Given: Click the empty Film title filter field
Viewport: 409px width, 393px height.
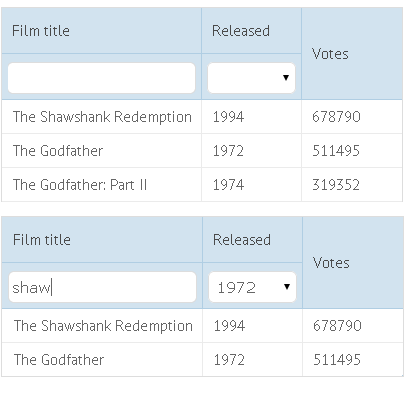Looking at the screenshot, I should [x=101, y=78].
